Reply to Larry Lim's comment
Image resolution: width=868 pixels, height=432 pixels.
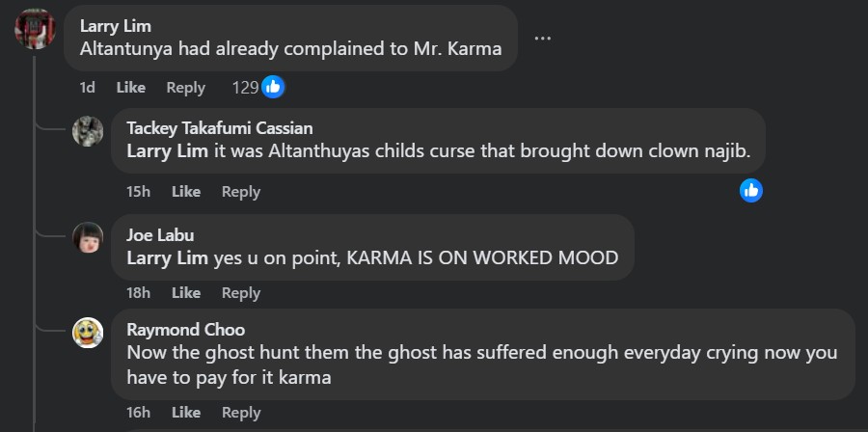(x=186, y=88)
